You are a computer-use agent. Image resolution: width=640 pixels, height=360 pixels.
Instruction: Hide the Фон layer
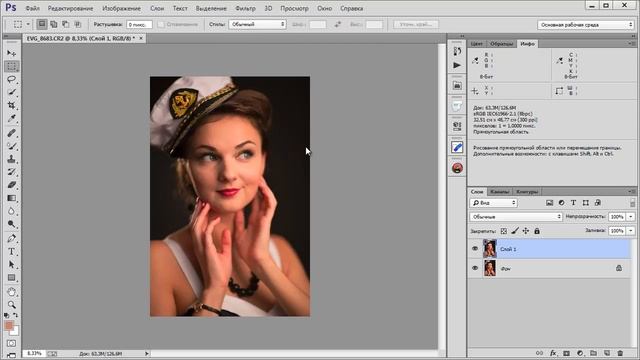point(475,268)
